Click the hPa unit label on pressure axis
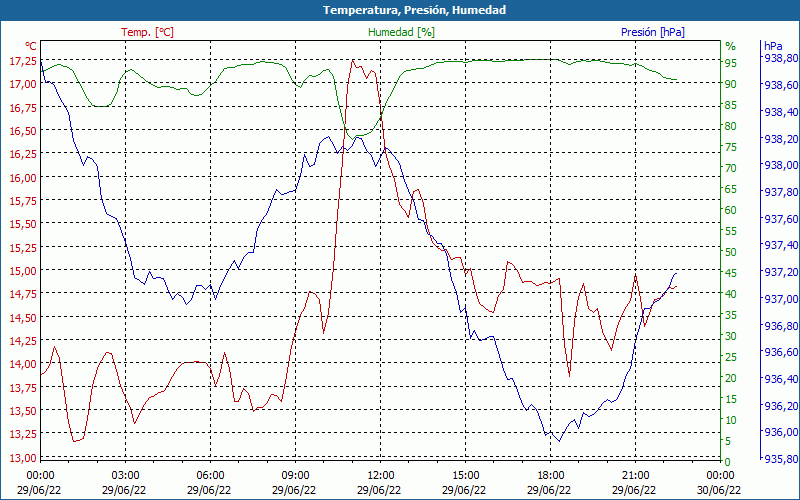 coord(773,46)
